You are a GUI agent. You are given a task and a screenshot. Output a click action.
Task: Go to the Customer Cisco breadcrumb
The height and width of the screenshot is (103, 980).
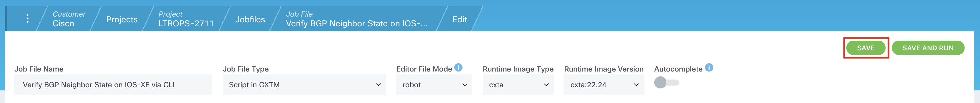[69, 19]
